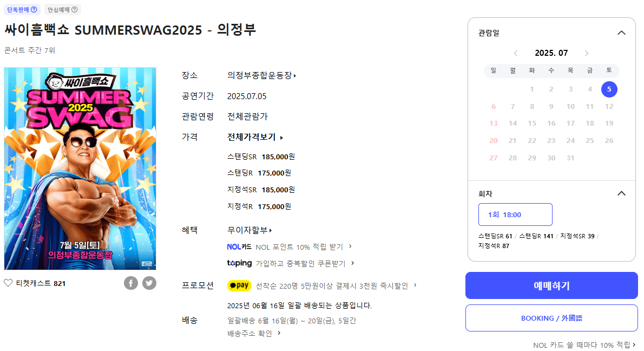644x351 pixels.
Task: Share the show via the Twitter icon
Action: click(149, 282)
